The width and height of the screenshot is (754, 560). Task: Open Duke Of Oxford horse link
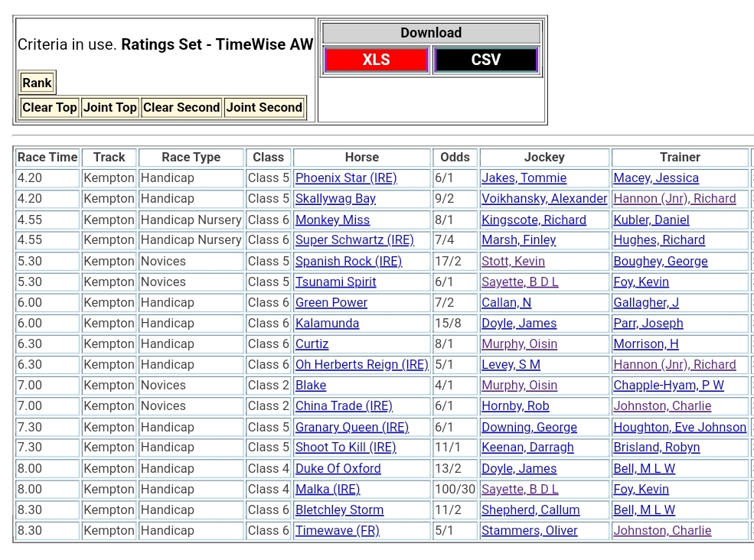338,469
